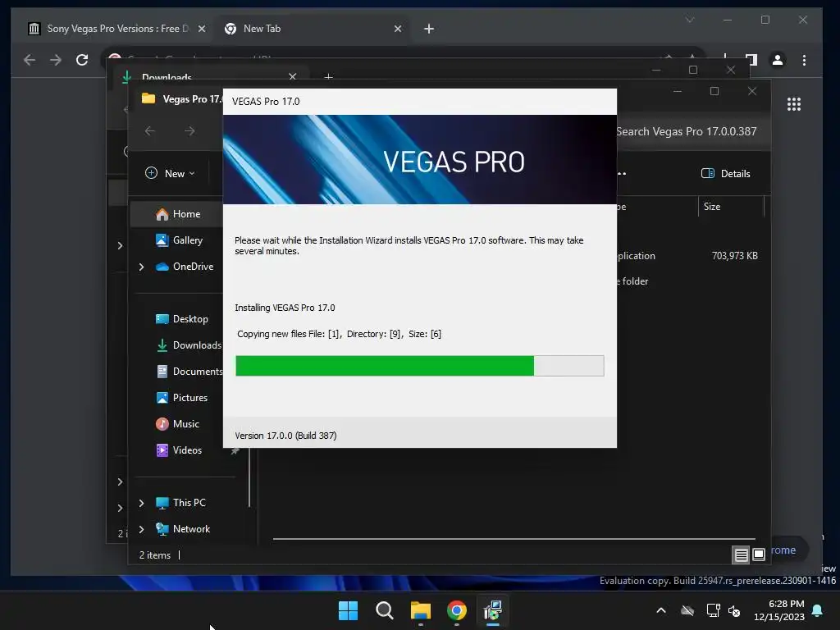Image resolution: width=840 pixels, height=630 pixels.
Task: Open Windows Search from the taskbar
Action: (x=384, y=610)
